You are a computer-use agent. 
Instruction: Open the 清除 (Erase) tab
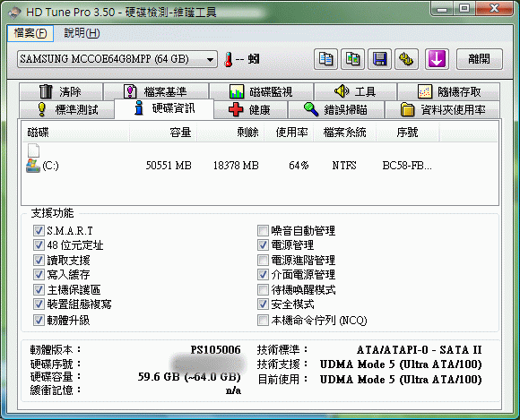point(61,91)
